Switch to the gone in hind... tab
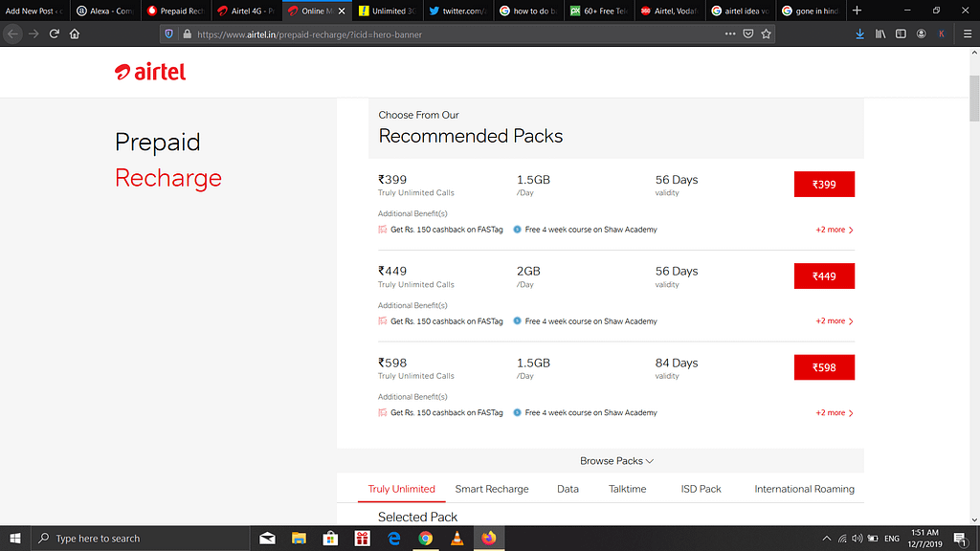The width and height of the screenshot is (980, 551). click(x=812, y=11)
